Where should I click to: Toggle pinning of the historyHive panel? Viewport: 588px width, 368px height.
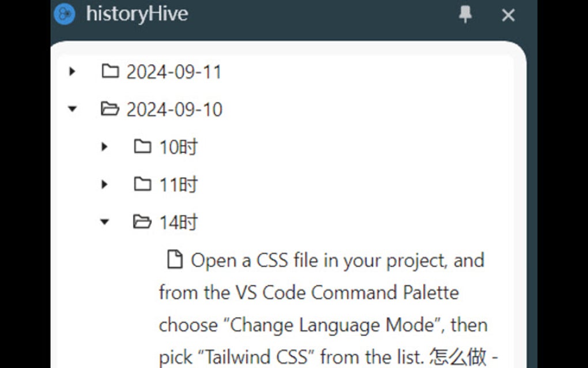click(465, 15)
